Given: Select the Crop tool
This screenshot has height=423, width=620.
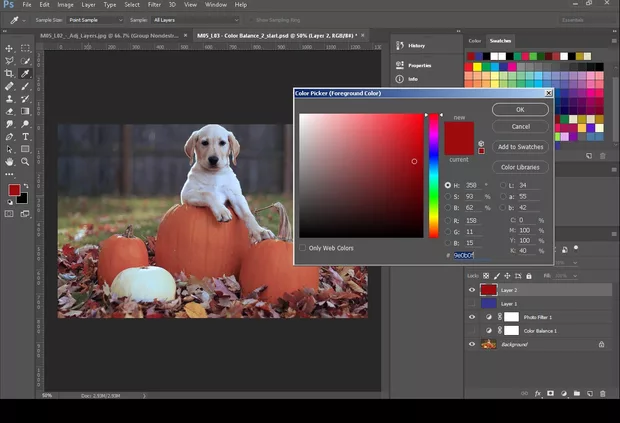Looking at the screenshot, I should click(x=10, y=73).
